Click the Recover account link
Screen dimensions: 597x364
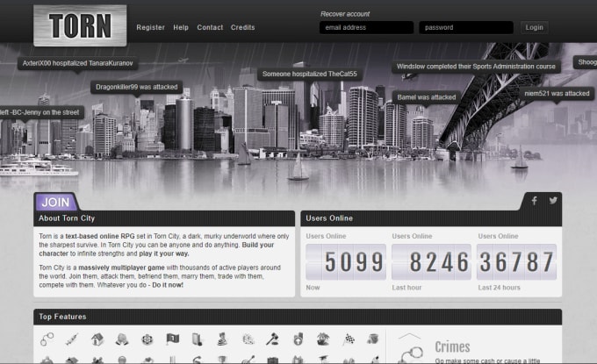pos(345,14)
